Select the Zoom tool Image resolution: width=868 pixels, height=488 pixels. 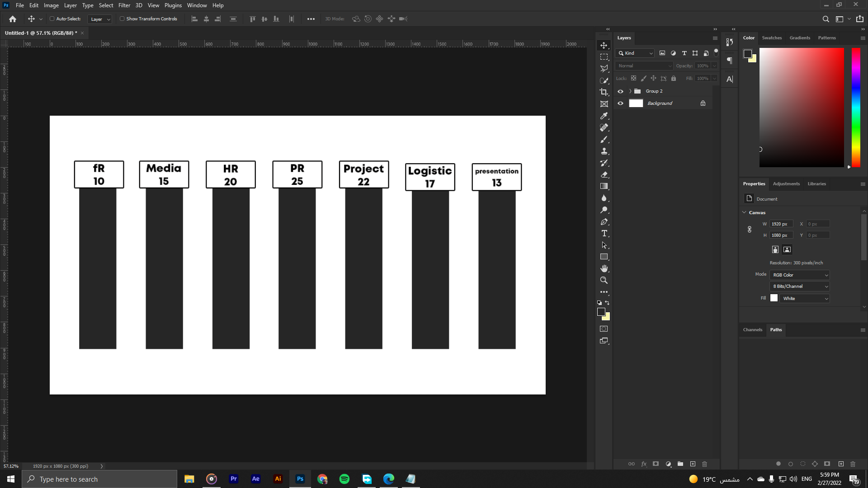604,280
